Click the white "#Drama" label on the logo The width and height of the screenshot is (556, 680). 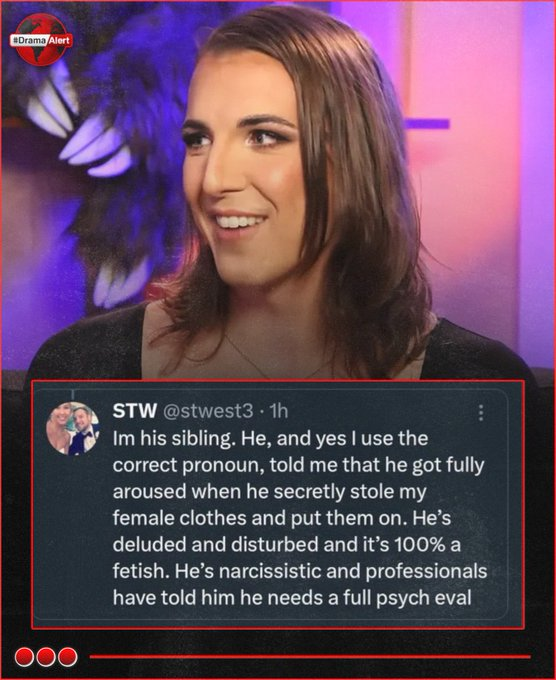coord(28,40)
